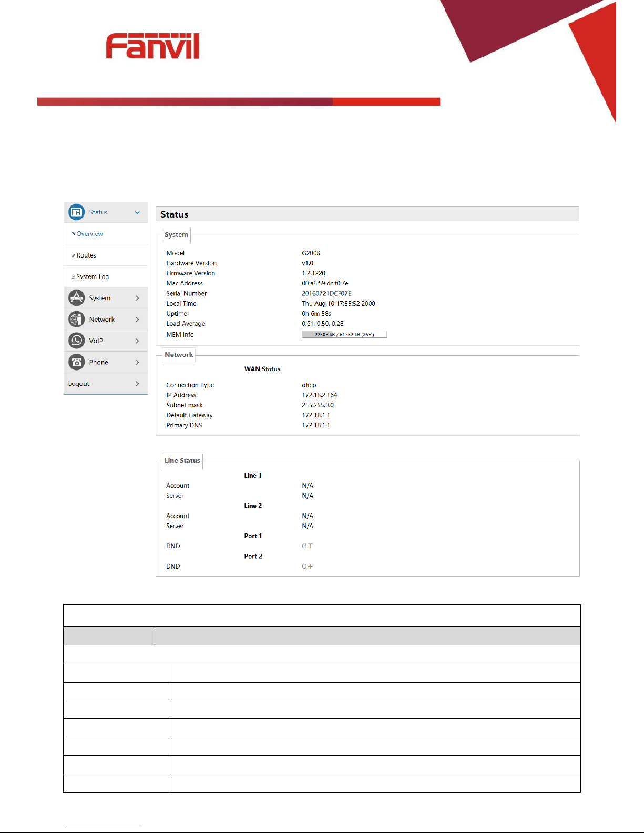
Task: Click the Local Time value
Action: tap(339, 304)
